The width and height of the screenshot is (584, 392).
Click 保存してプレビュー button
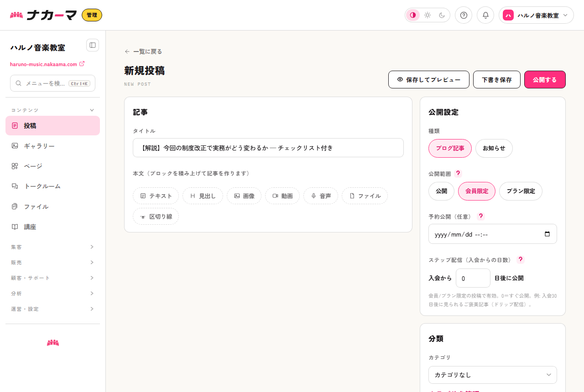pos(429,79)
